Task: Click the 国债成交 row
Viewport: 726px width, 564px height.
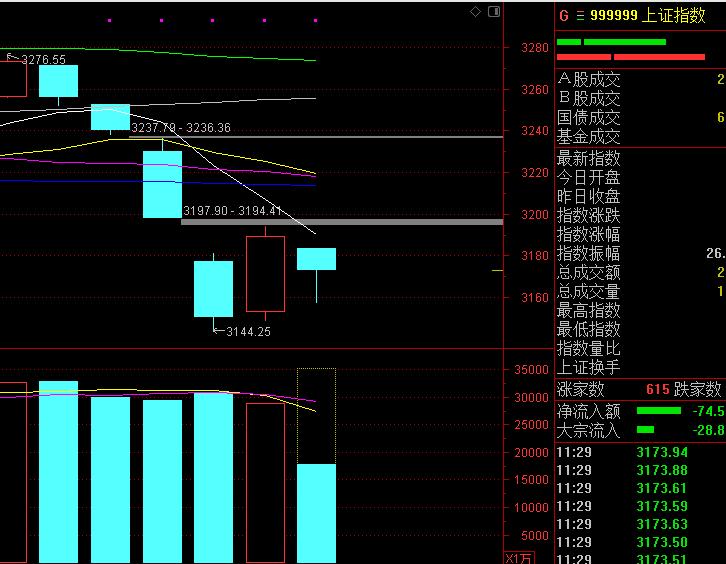Action: 640,118
